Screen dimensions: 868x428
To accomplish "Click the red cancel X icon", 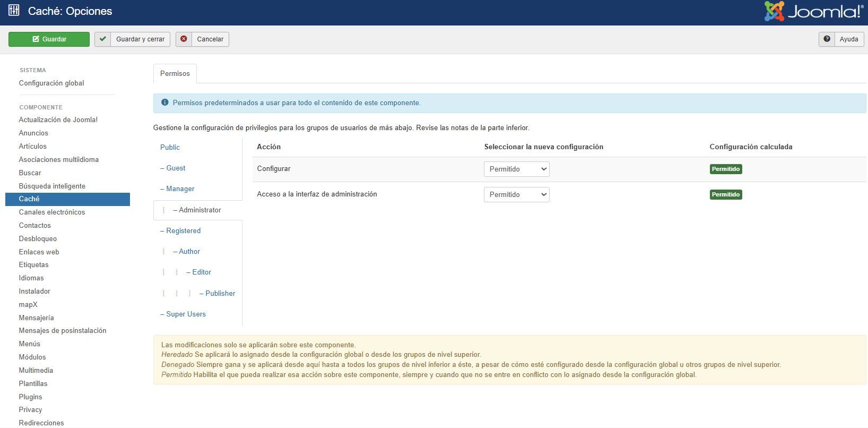I will tap(184, 39).
